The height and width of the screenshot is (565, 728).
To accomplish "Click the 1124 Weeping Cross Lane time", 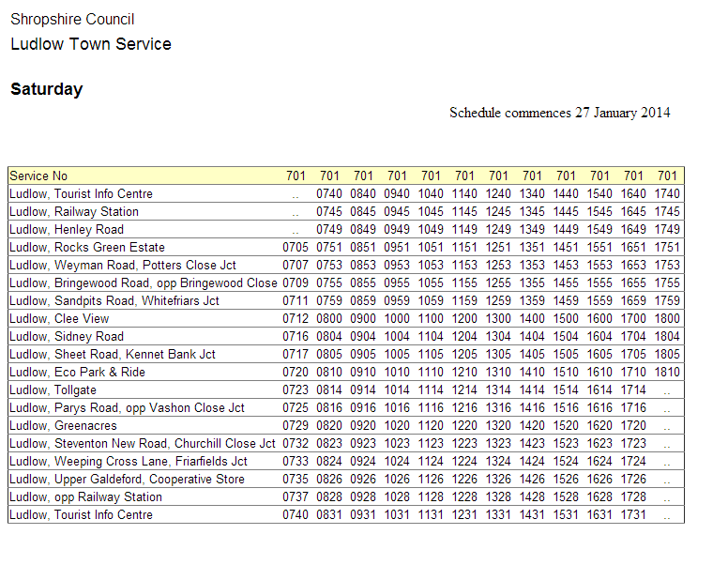I will 431,462.
